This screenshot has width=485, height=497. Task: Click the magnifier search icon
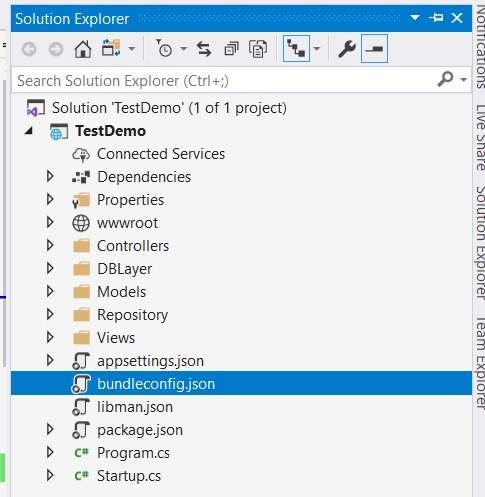click(445, 79)
